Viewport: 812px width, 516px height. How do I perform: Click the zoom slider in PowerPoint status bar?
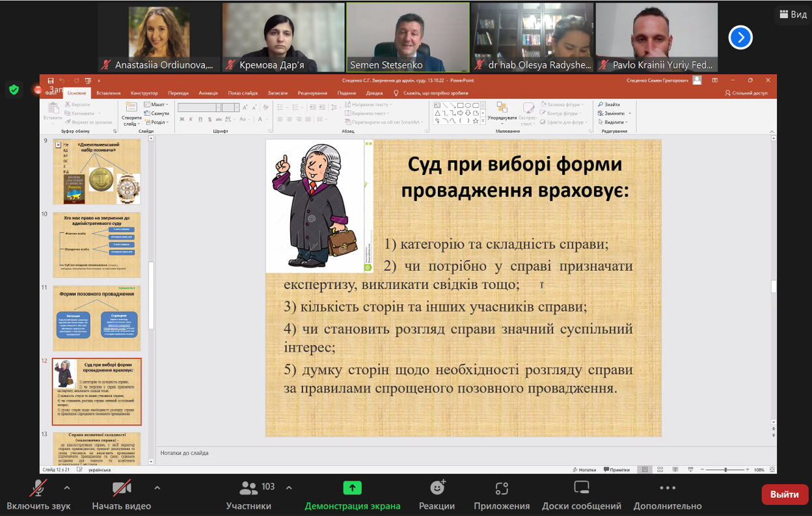[725, 469]
